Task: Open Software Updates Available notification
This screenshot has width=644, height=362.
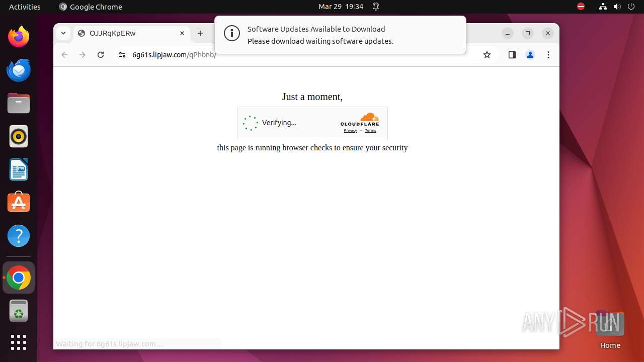Action: (x=340, y=35)
